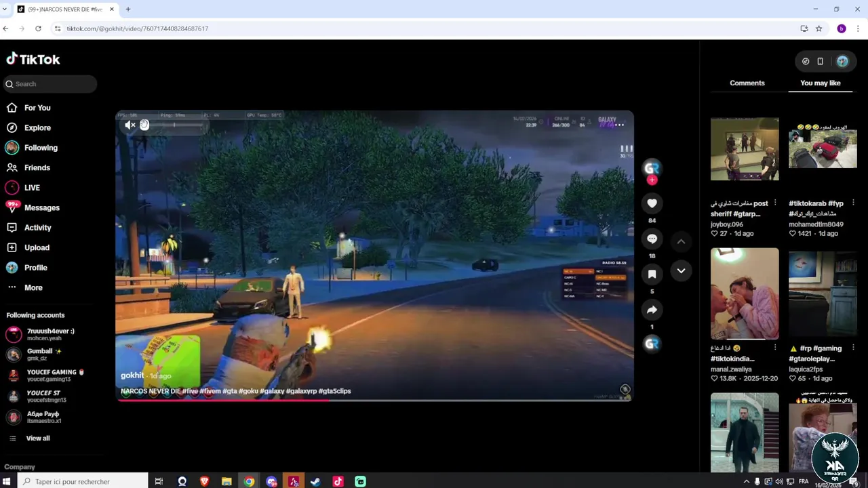
Task: Adjust the video volume slider
Action: tap(174, 125)
